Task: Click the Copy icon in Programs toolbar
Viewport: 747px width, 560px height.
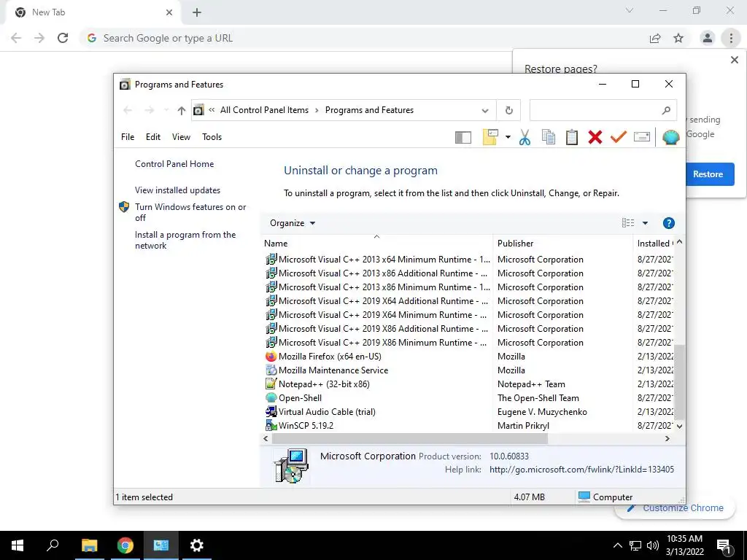Action: coord(549,137)
